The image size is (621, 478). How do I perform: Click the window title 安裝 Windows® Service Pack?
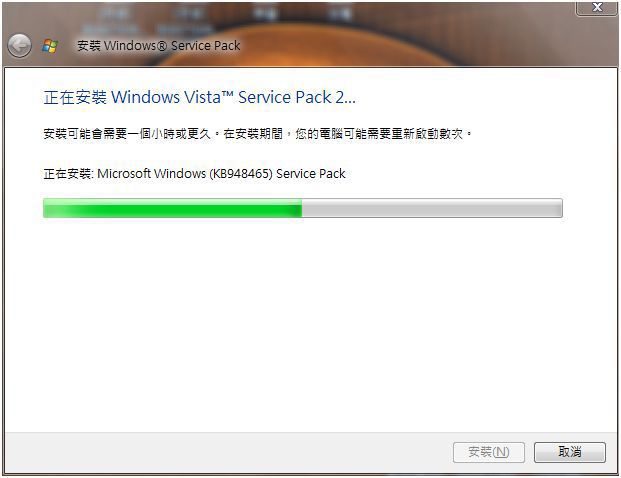[x=158, y=46]
